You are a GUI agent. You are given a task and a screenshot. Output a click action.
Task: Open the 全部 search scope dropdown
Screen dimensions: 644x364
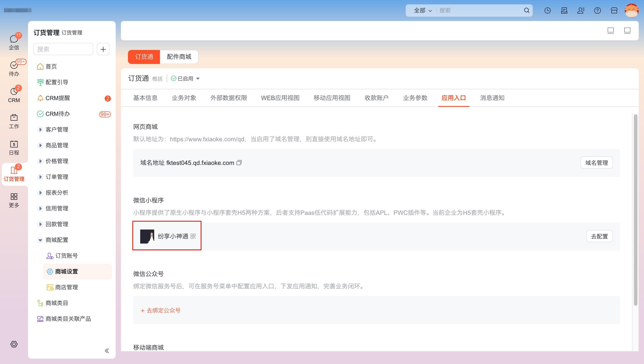(x=423, y=11)
